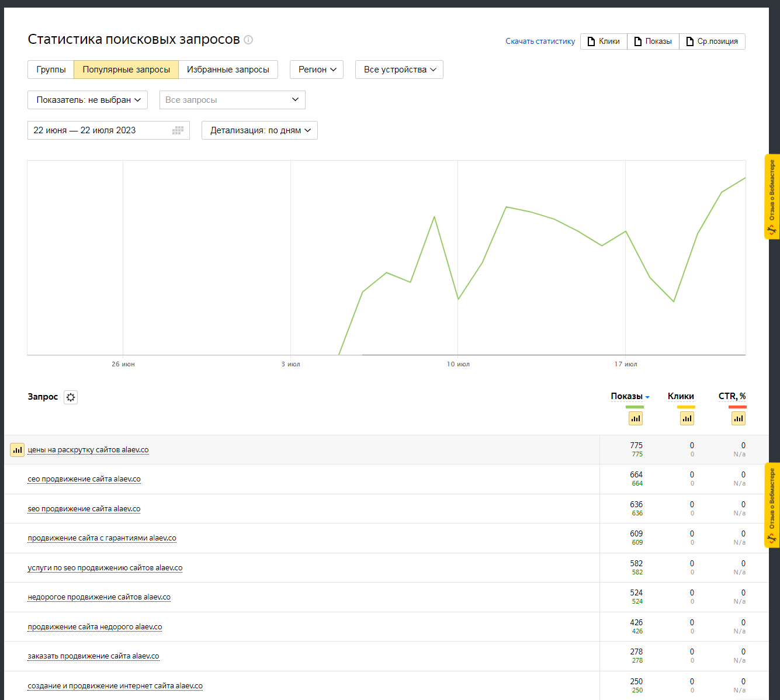Toggle the CTR chart icon in the column header
The image size is (780, 700).
(x=739, y=418)
